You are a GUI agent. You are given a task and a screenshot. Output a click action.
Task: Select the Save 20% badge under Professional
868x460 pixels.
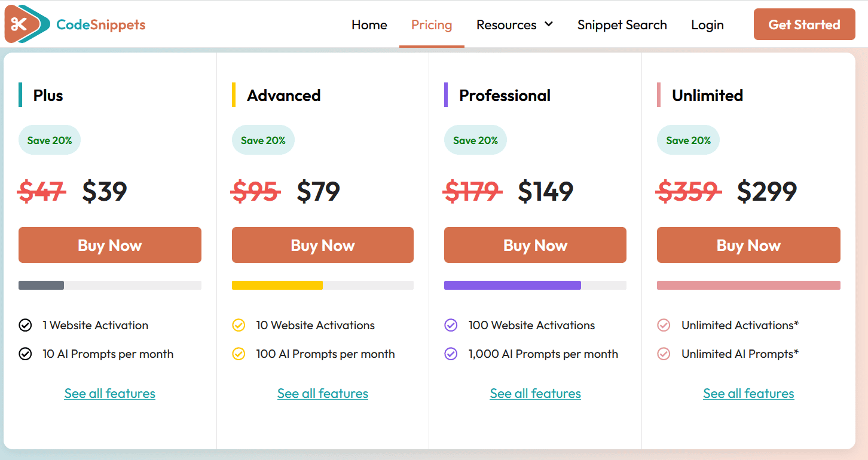[x=475, y=139]
